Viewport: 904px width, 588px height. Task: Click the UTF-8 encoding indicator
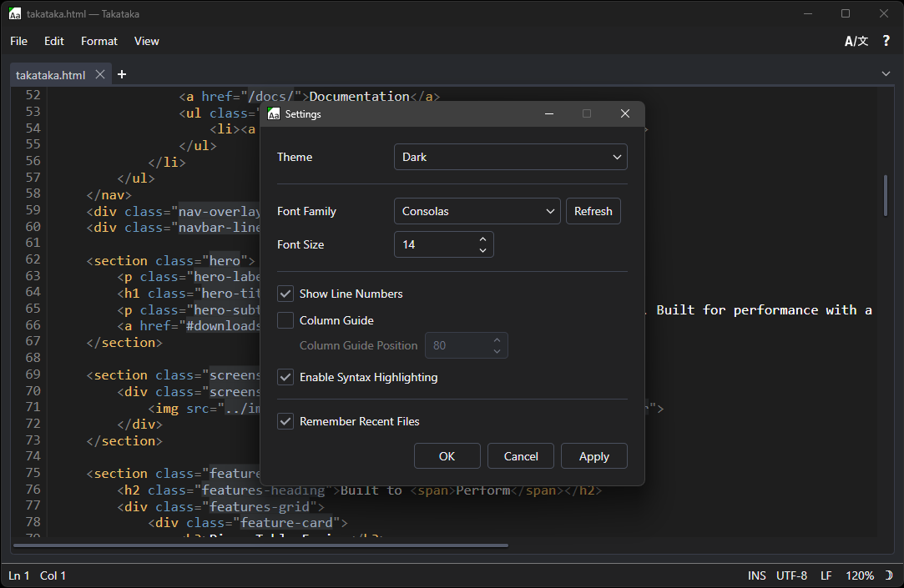(x=792, y=575)
